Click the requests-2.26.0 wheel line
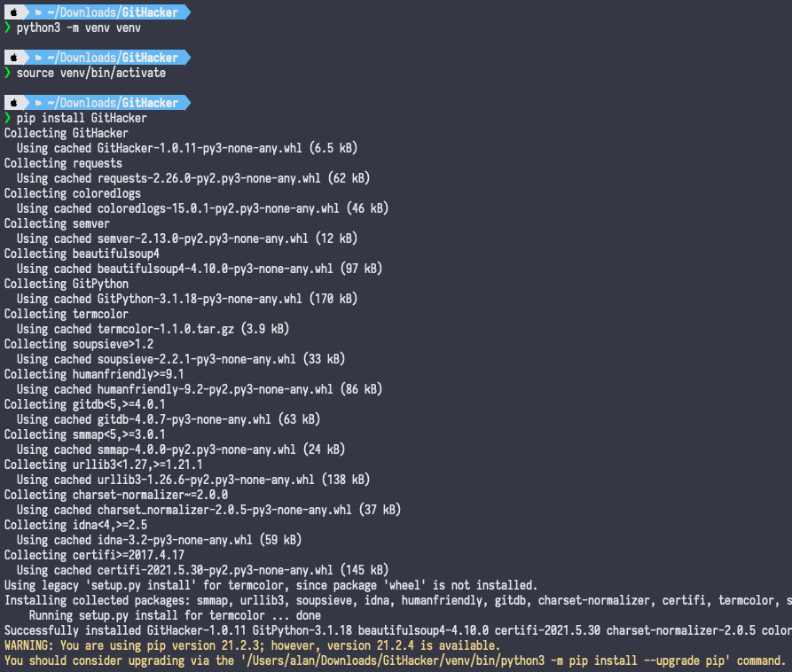The height and width of the screenshot is (672, 792). (193, 179)
